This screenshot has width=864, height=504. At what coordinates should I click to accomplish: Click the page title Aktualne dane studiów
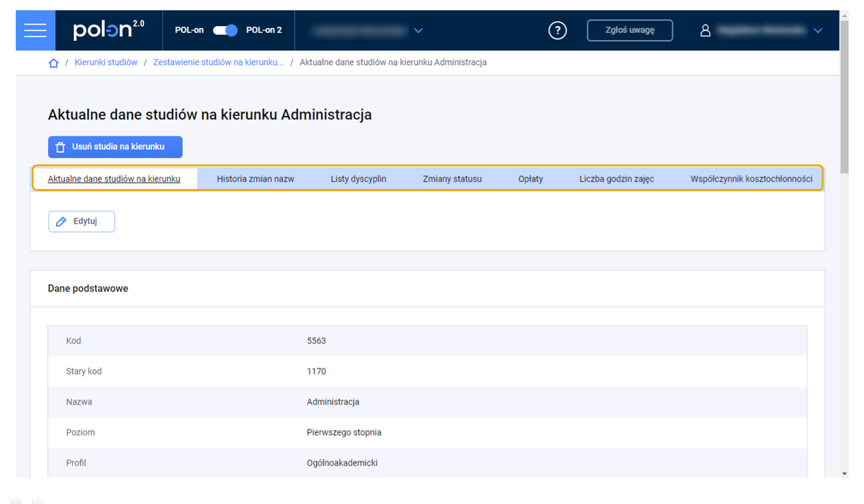click(x=210, y=114)
